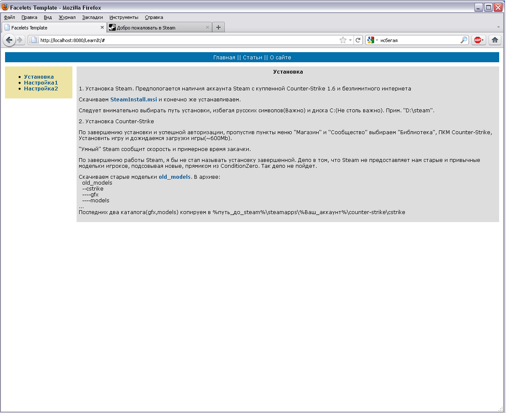Open the Инструменты menu
This screenshot has width=532, height=413.
pyautogui.click(x=124, y=17)
